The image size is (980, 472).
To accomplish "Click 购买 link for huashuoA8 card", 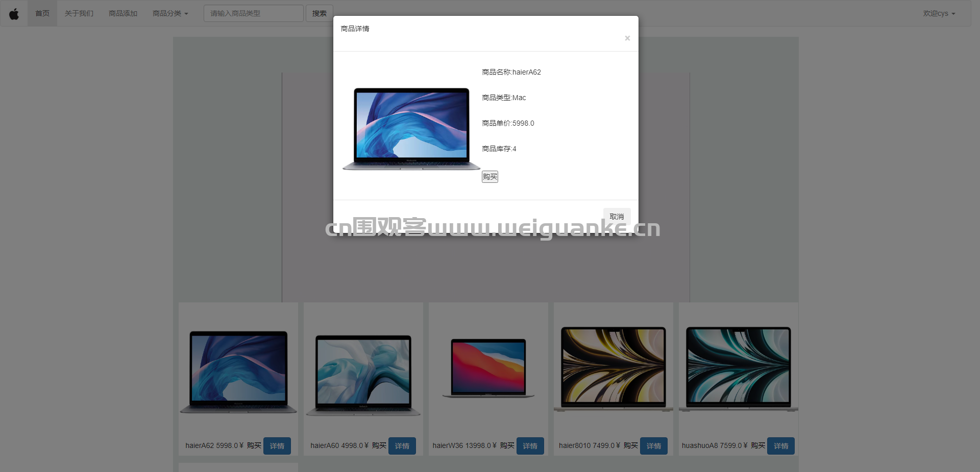I will [758, 445].
